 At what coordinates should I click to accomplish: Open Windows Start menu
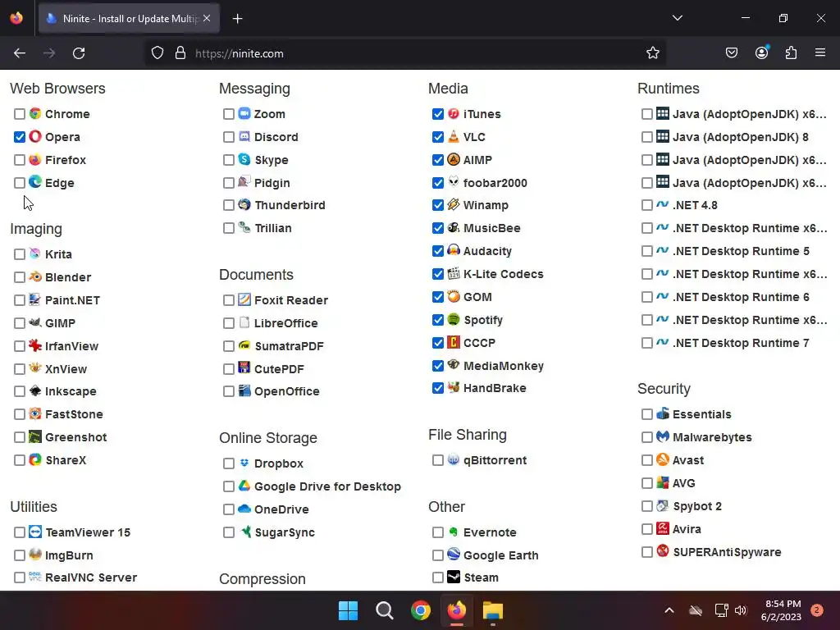(348, 610)
